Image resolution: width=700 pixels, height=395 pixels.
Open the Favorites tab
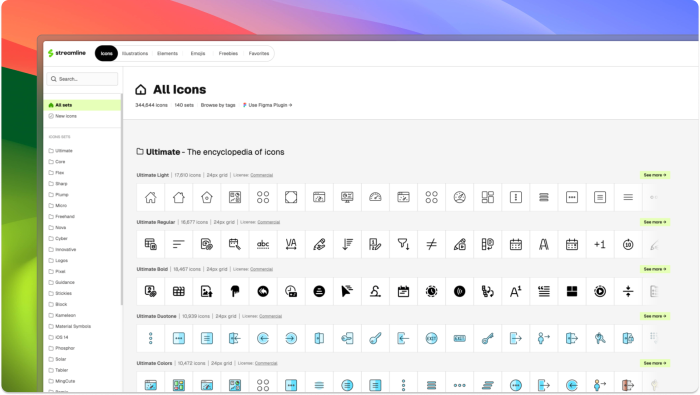click(259, 54)
